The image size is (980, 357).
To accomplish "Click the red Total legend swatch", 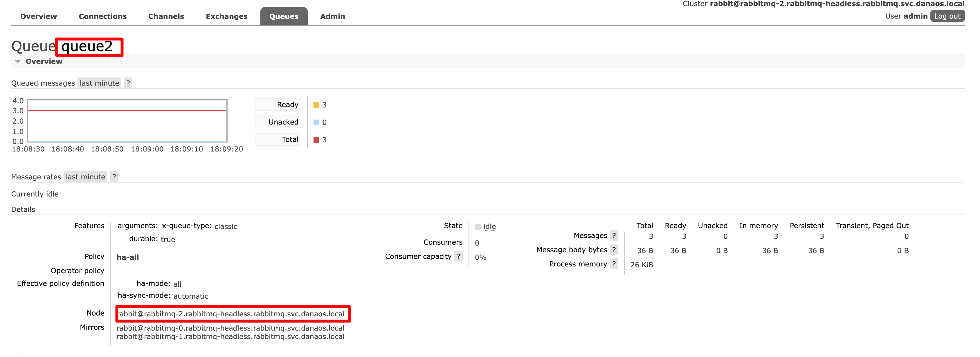I will point(316,140).
